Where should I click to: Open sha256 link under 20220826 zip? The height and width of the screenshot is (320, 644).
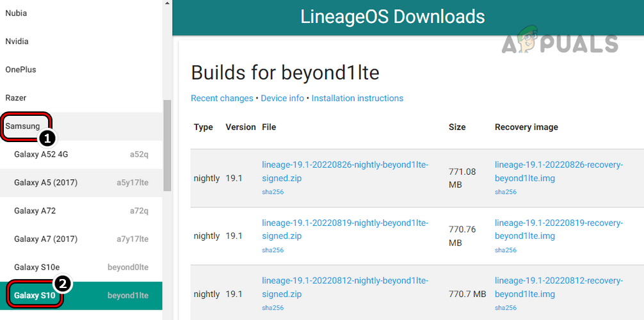(273, 192)
